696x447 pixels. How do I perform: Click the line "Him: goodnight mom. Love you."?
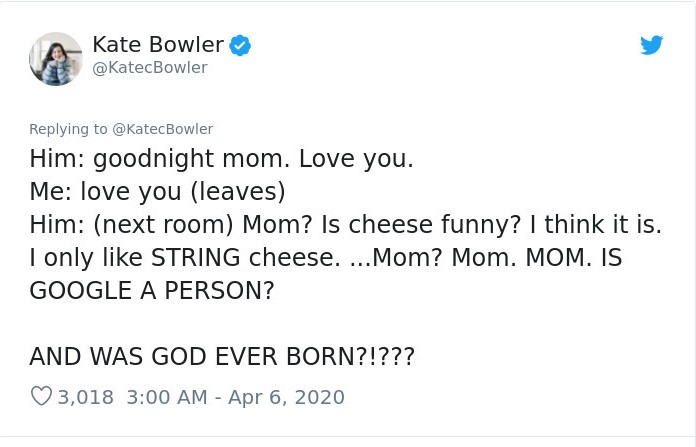click(221, 159)
